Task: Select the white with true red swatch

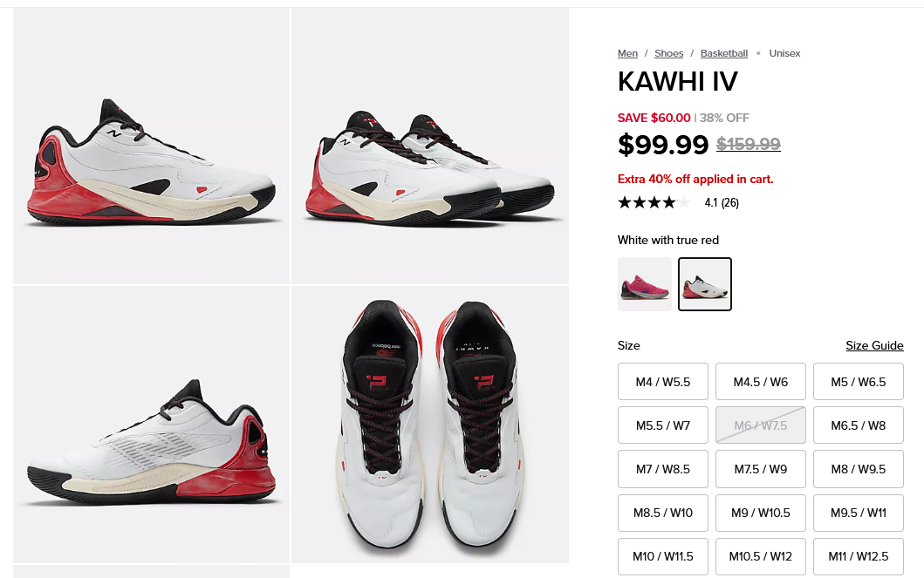Action: point(705,284)
